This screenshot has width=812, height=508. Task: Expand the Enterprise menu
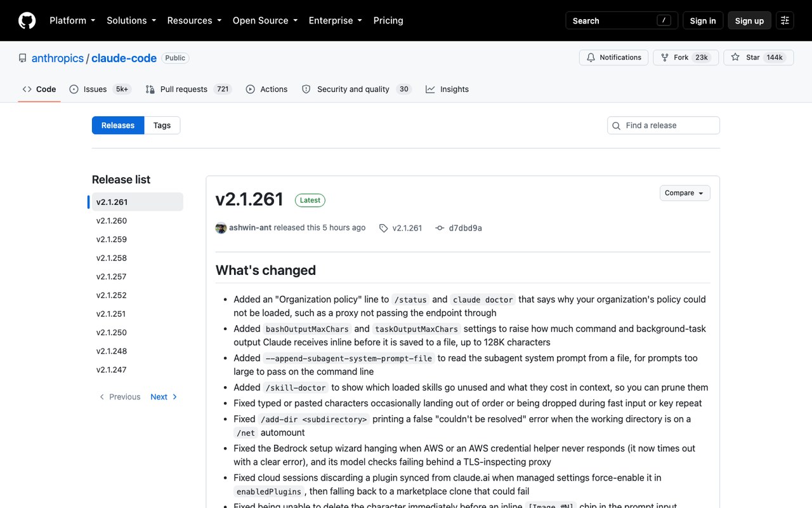[x=336, y=20]
